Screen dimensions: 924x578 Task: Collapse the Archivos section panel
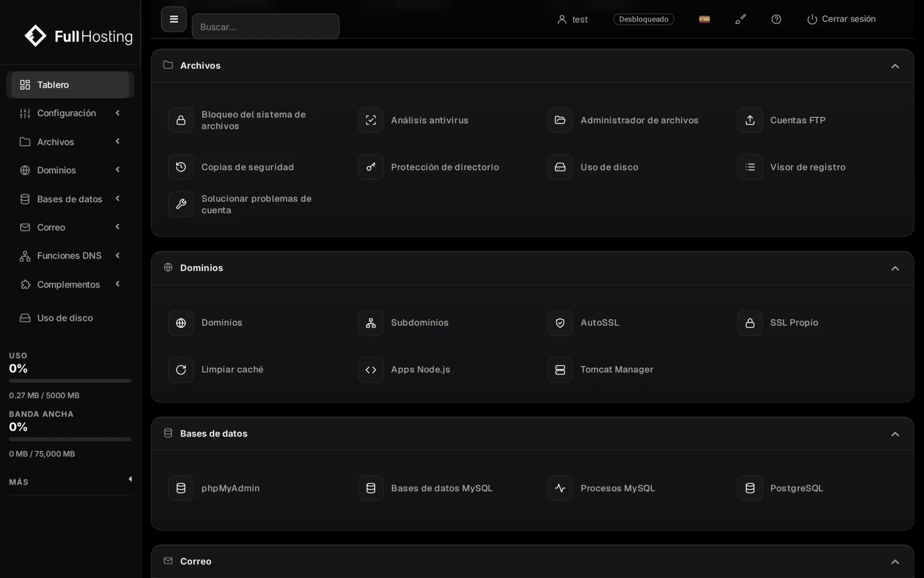pos(895,66)
